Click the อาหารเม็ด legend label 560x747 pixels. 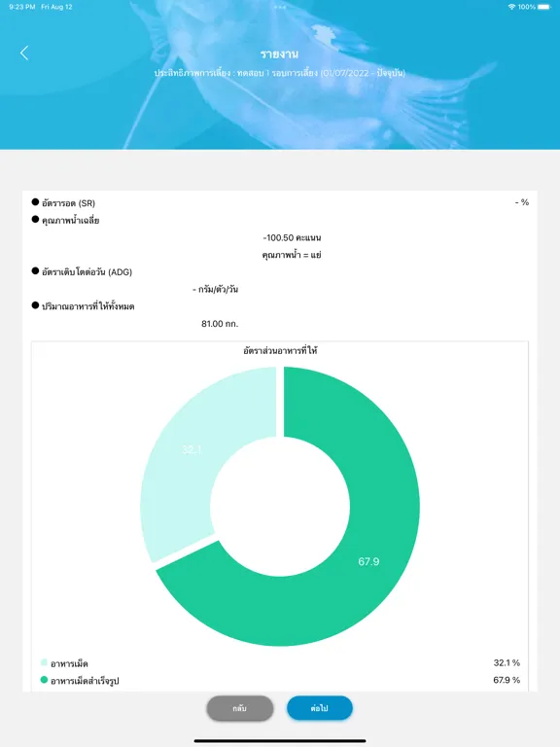[69, 663]
